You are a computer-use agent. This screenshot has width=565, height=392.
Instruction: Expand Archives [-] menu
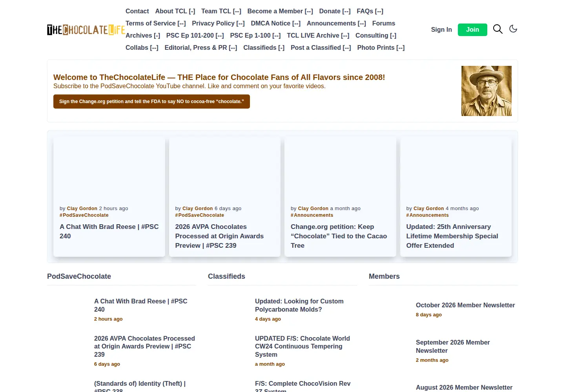(x=143, y=36)
